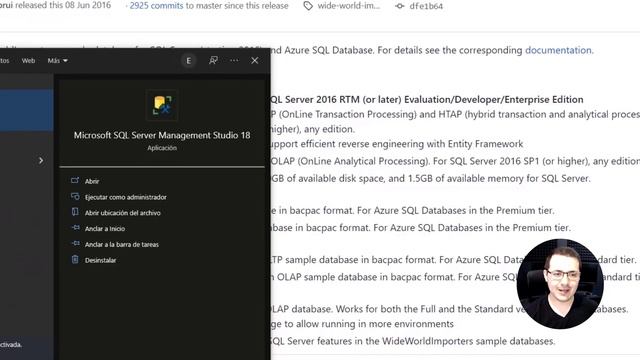
Task: Close the search panel with X
Action: click(255, 60)
